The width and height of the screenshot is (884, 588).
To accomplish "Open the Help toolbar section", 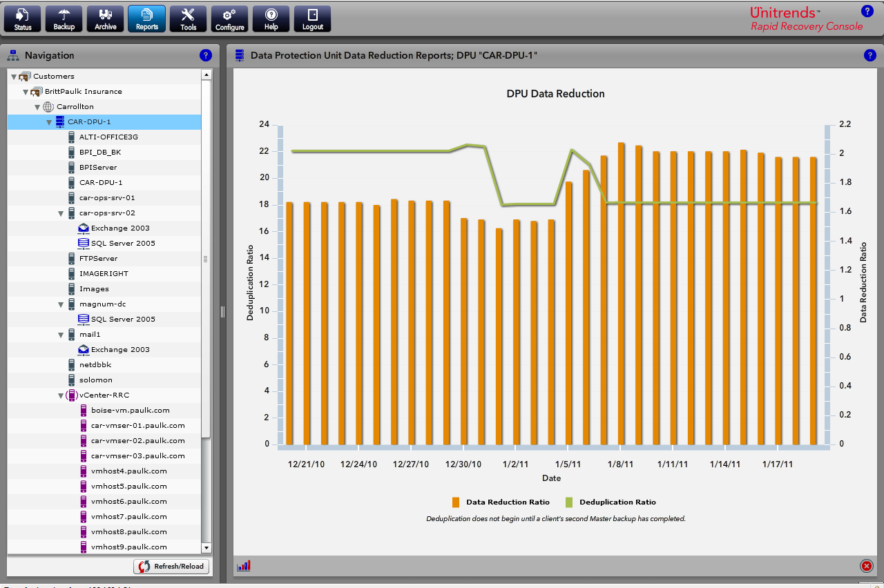I will pyautogui.click(x=271, y=19).
